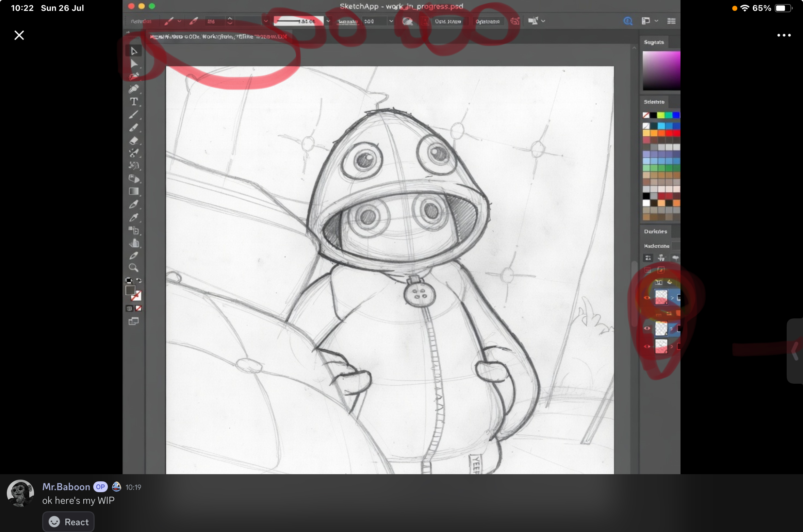
Task: Click Mr.Baboon's avatar picture
Action: [x=20, y=493]
